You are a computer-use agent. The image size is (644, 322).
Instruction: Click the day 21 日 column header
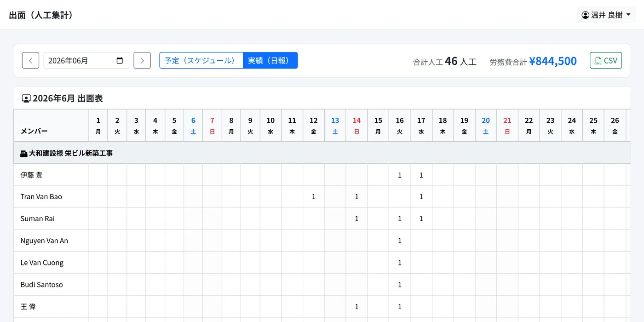point(507,125)
